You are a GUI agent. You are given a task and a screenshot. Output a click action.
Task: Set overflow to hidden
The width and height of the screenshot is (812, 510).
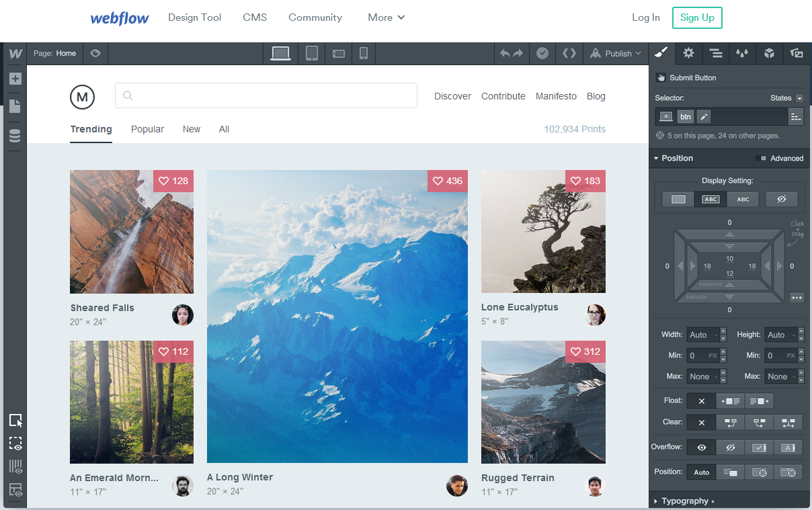(730, 448)
